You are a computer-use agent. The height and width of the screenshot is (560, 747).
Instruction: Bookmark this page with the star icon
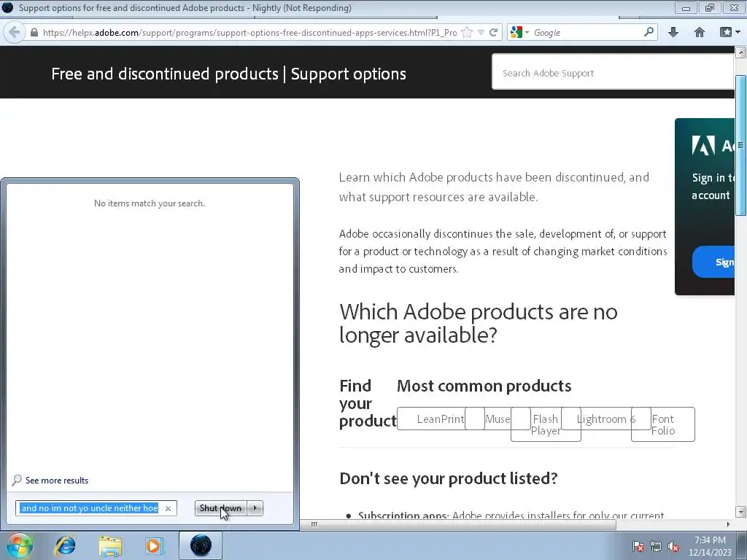(x=468, y=32)
